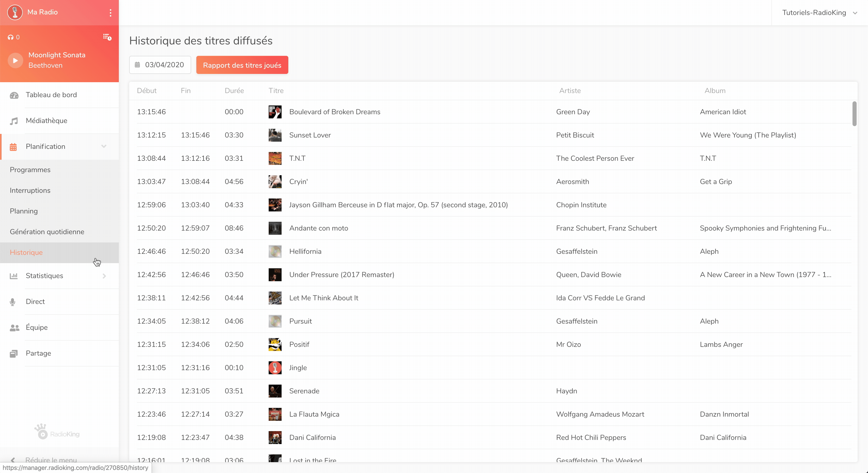Click the Tableau de bord gauge icon
Image resolution: width=868 pixels, height=473 pixels.
click(x=14, y=95)
